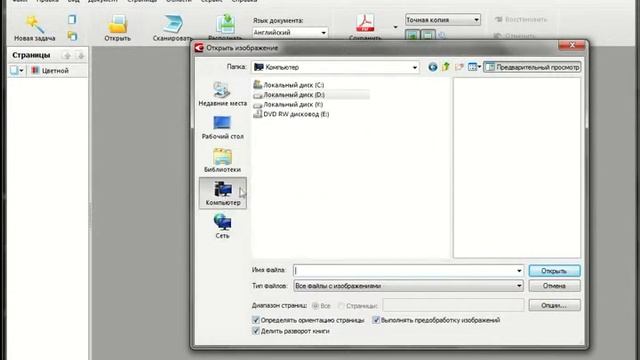Click the first layout icon under Точная копия
Screen dimensions: 640x360
[x=412, y=36]
